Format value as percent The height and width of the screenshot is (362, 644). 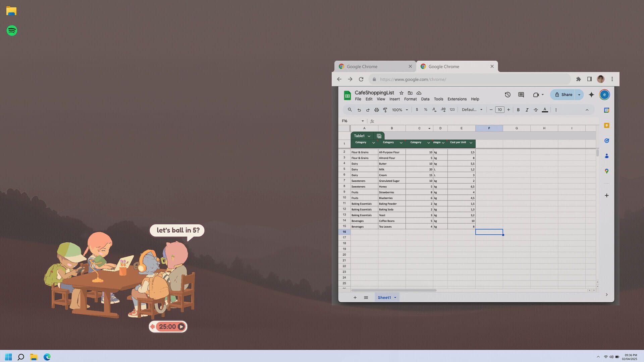point(425,110)
